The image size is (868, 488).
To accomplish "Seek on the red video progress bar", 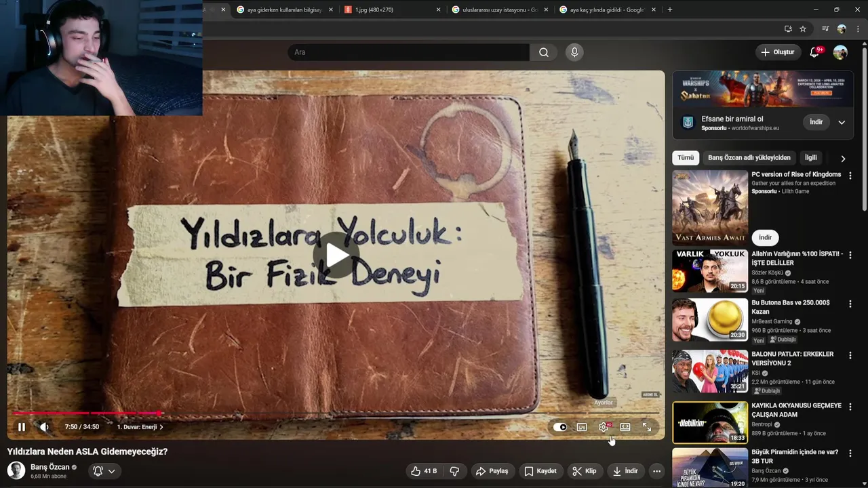I will click(336, 413).
